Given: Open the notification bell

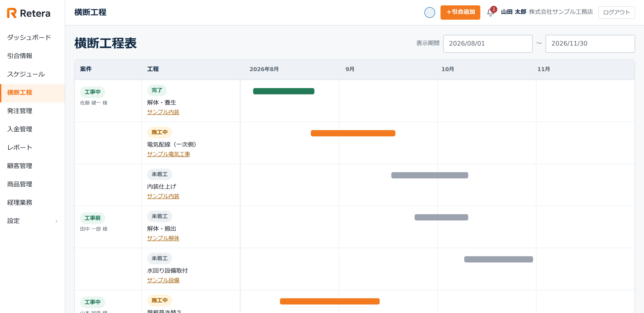Looking at the screenshot, I should click(x=491, y=12).
